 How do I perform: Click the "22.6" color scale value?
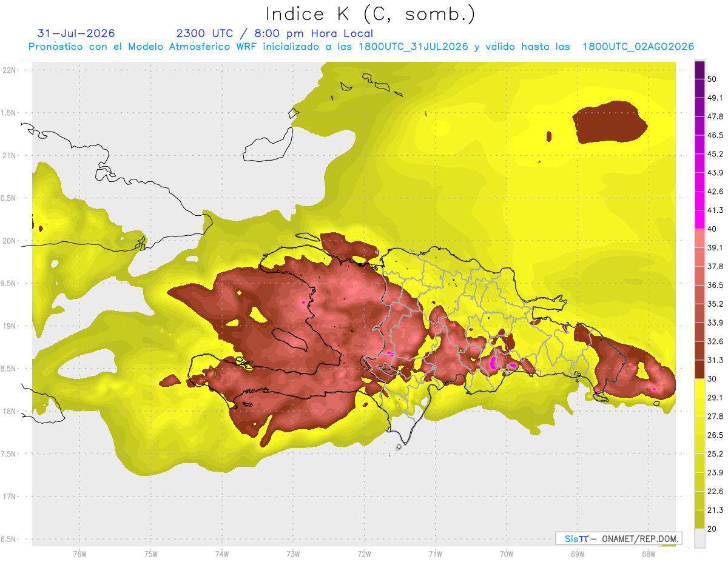715,492
